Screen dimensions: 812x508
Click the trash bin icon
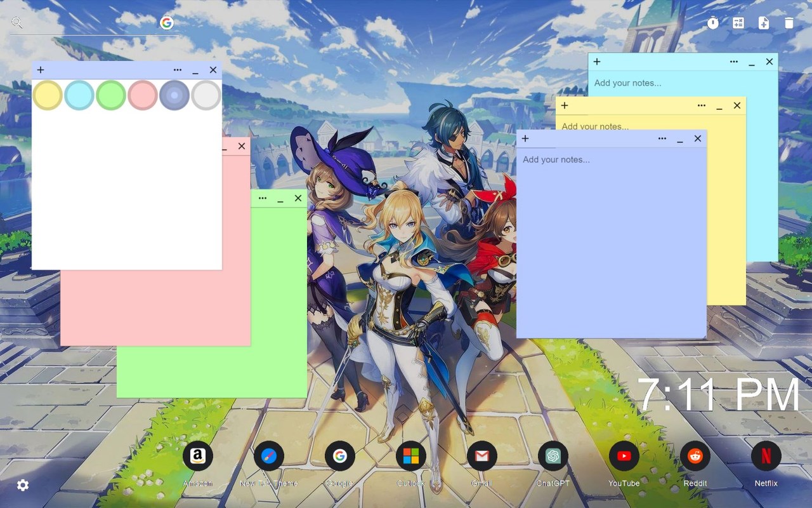(789, 23)
